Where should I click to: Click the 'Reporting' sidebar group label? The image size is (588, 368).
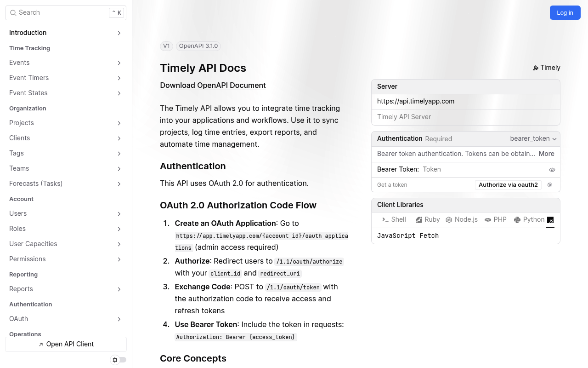pyautogui.click(x=23, y=275)
